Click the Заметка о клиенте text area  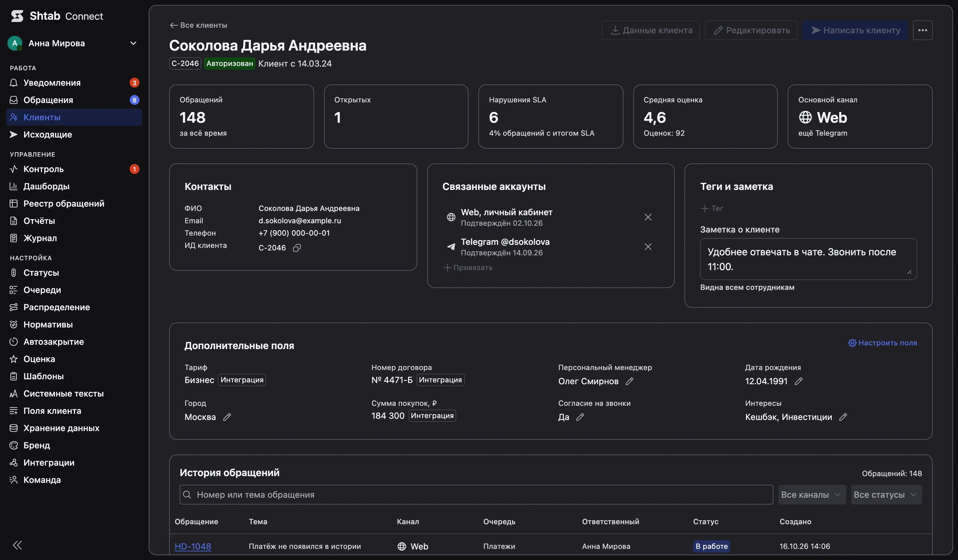[808, 259]
